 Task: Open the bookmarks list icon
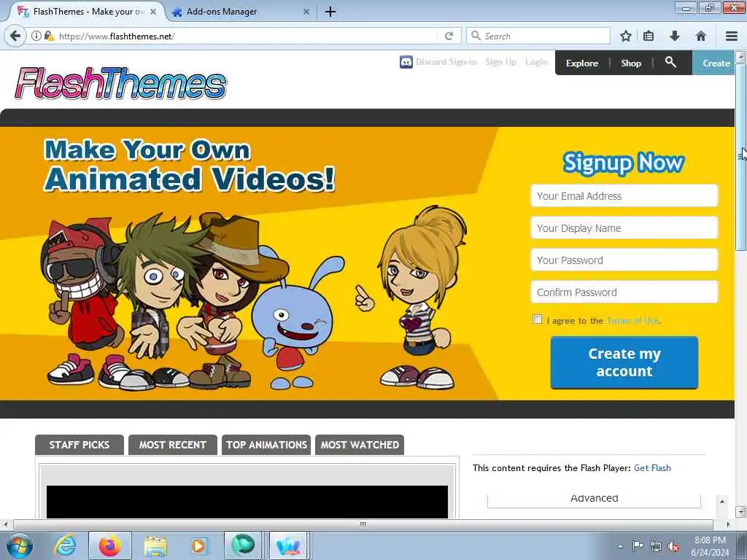[649, 36]
